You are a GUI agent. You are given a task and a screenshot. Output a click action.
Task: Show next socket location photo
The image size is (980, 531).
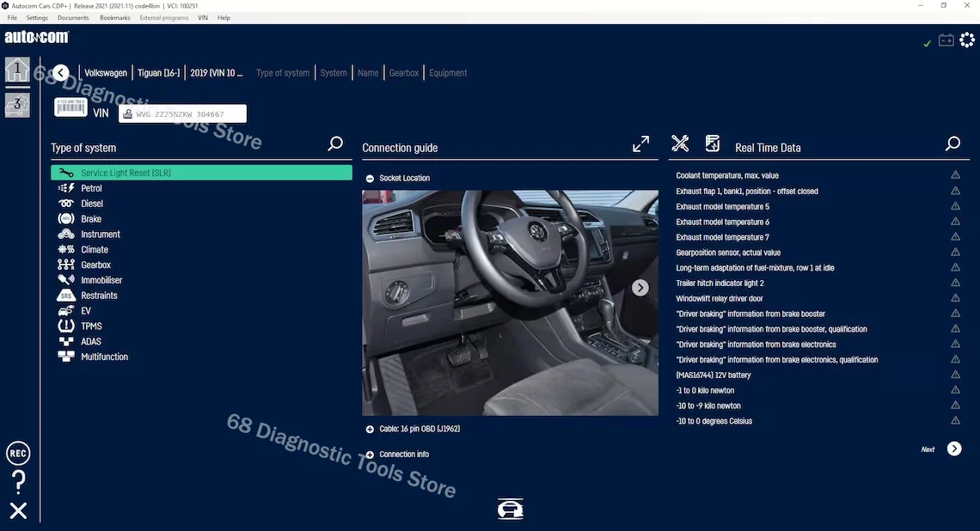click(640, 287)
